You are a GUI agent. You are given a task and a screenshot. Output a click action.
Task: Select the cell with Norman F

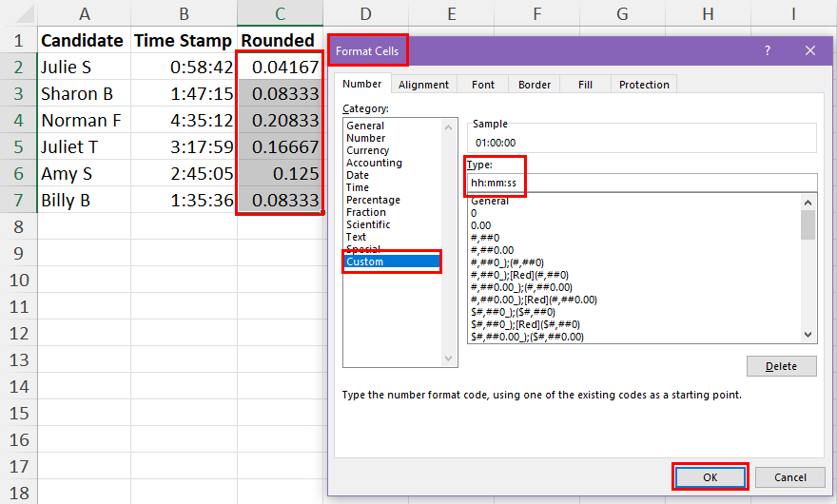coord(85,120)
